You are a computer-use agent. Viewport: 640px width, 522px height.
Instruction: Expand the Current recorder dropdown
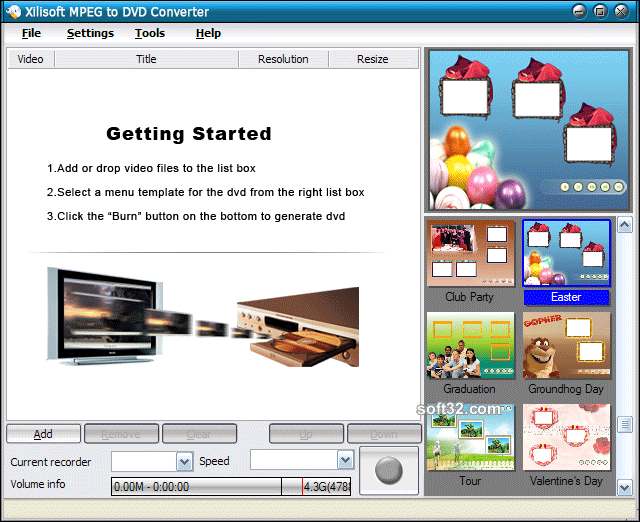[184, 462]
